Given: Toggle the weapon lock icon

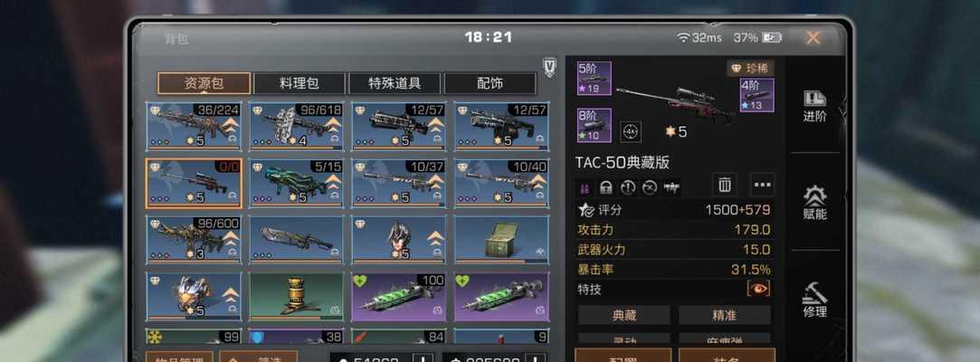Looking at the screenshot, I should click(605, 187).
